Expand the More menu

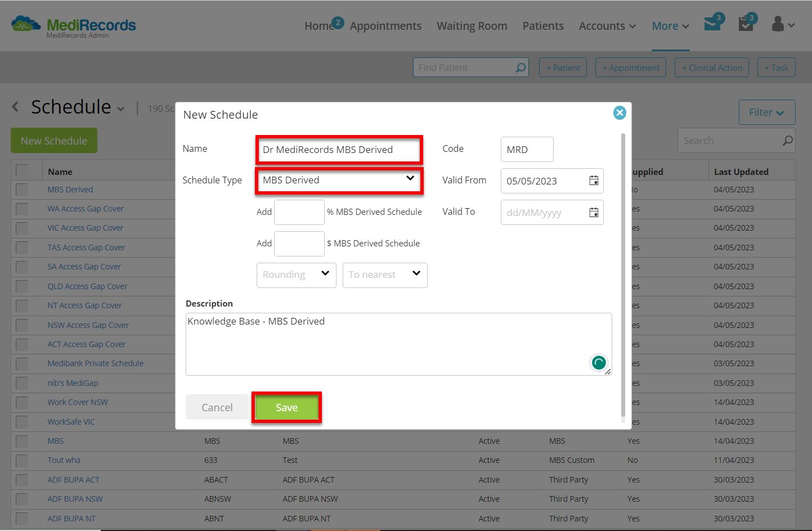[670, 26]
